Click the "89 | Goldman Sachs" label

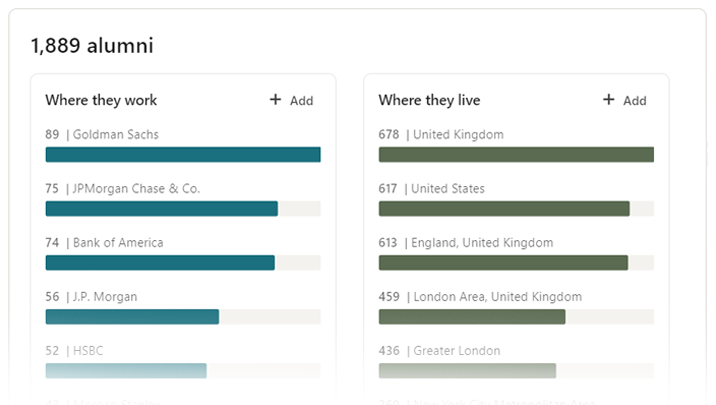click(x=102, y=134)
